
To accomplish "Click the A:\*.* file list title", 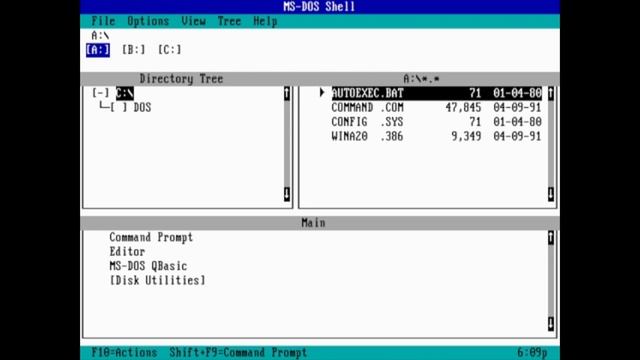I will [x=421, y=79].
